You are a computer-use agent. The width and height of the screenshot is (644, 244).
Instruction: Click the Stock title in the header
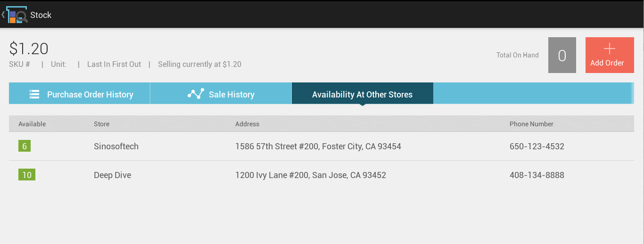pyautogui.click(x=41, y=15)
